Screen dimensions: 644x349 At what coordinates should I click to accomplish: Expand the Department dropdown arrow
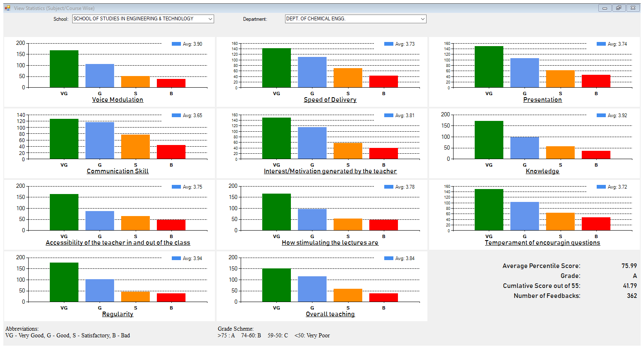422,19
